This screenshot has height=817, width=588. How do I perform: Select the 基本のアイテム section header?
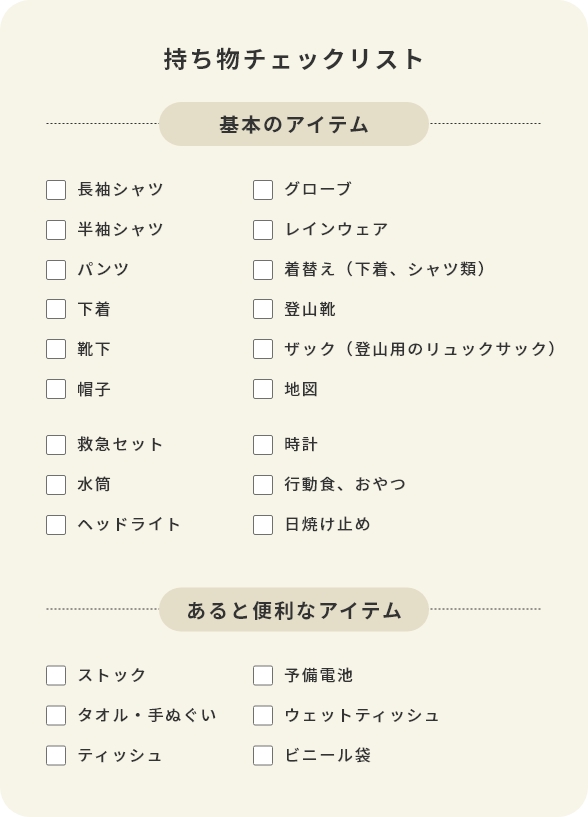click(293, 123)
